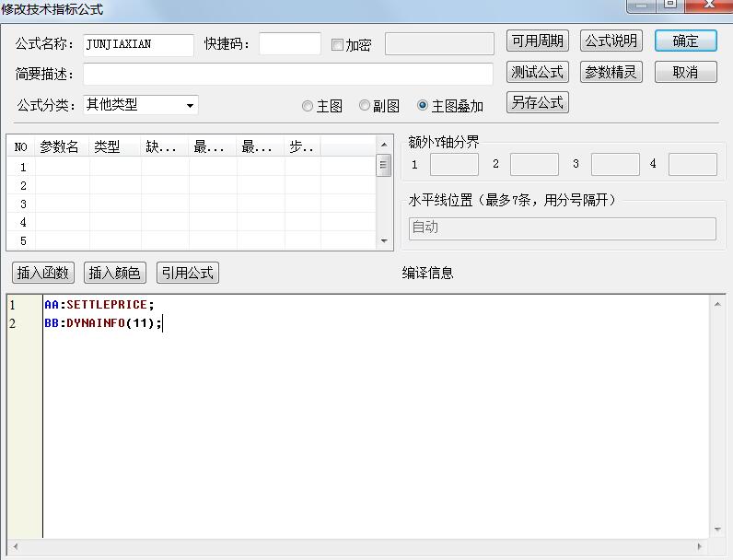
Task: Run 测试公式 to test the formula
Action: pos(538,72)
